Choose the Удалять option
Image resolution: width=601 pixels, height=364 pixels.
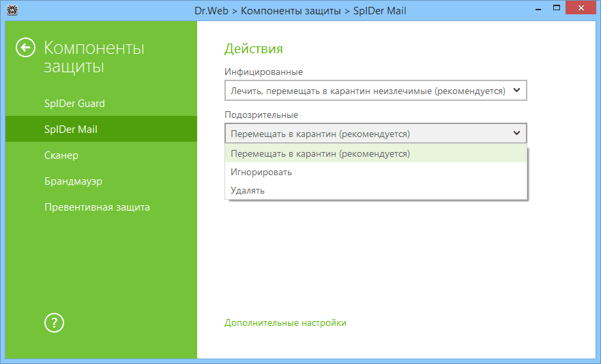(376, 190)
